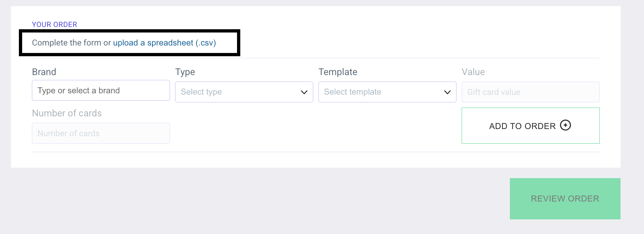Expand the Template dropdown chevron arrow
The height and width of the screenshot is (234, 644).
(447, 92)
